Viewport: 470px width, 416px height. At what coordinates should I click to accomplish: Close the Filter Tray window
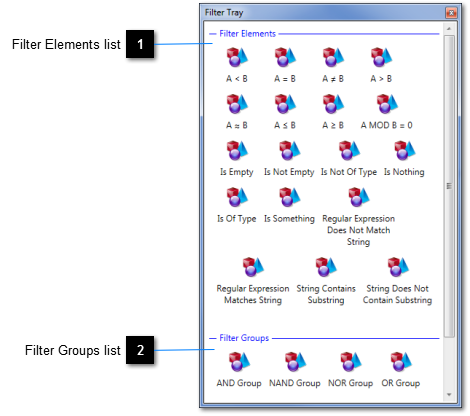[x=451, y=13]
